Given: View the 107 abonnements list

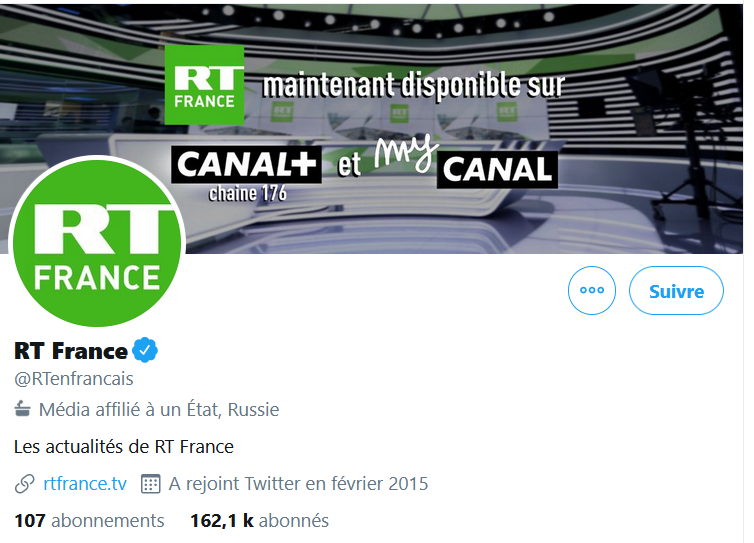Looking at the screenshot, I should click(90, 520).
